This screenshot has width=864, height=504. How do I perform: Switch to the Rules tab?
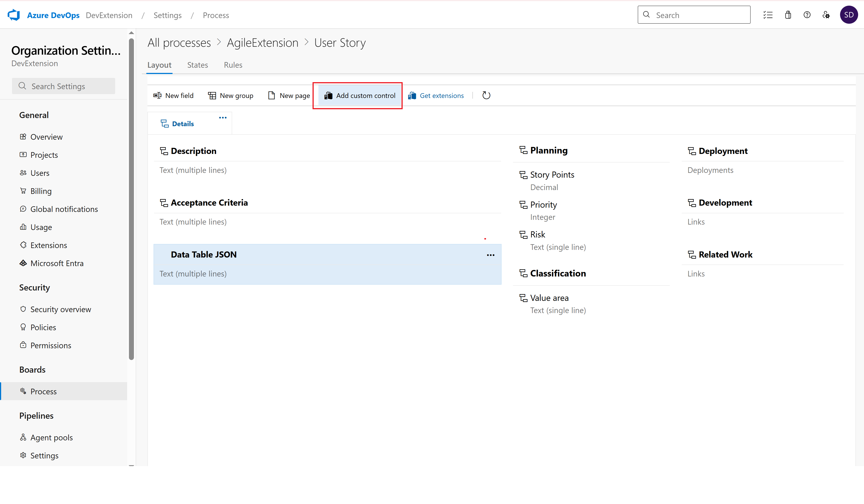(233, 65)
